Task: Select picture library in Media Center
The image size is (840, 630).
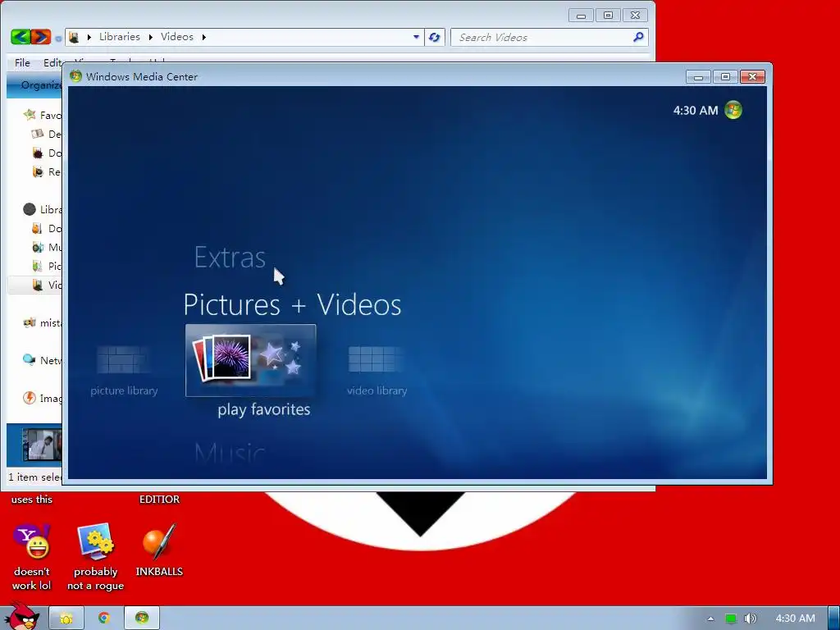Action: coord(124,371)
